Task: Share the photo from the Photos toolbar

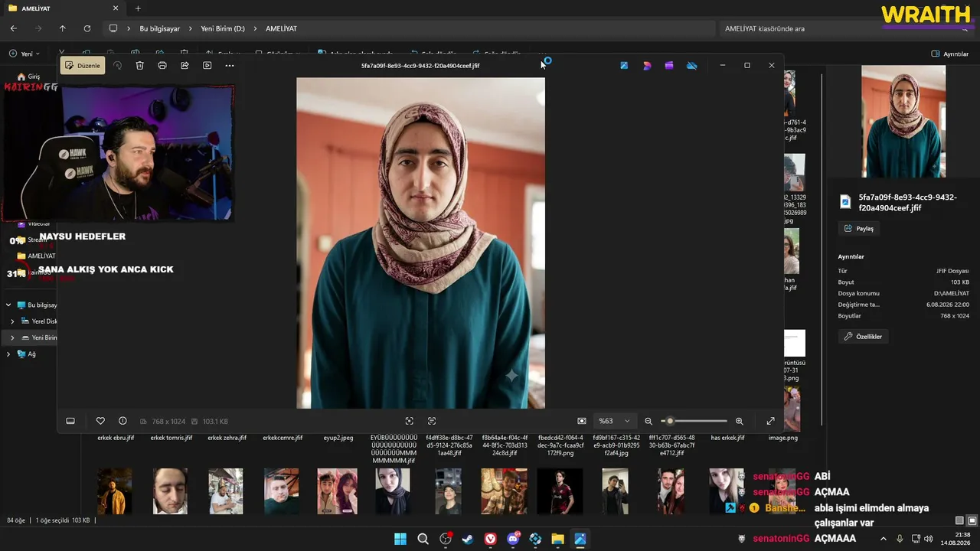Action: point(185,66)
